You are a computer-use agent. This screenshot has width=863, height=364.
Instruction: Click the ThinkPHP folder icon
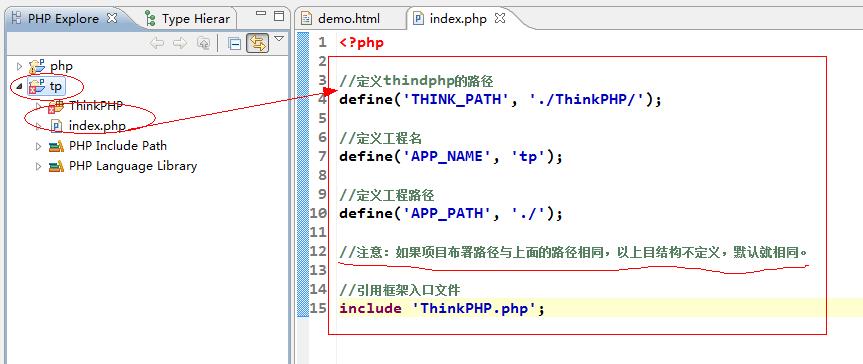coord(56,106)
